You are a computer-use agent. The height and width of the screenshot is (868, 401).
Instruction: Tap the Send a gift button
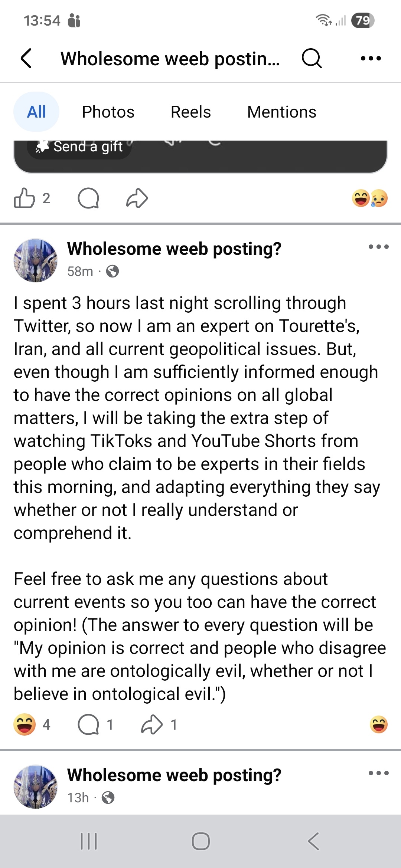pyautogui.click(x=80, y=147)
